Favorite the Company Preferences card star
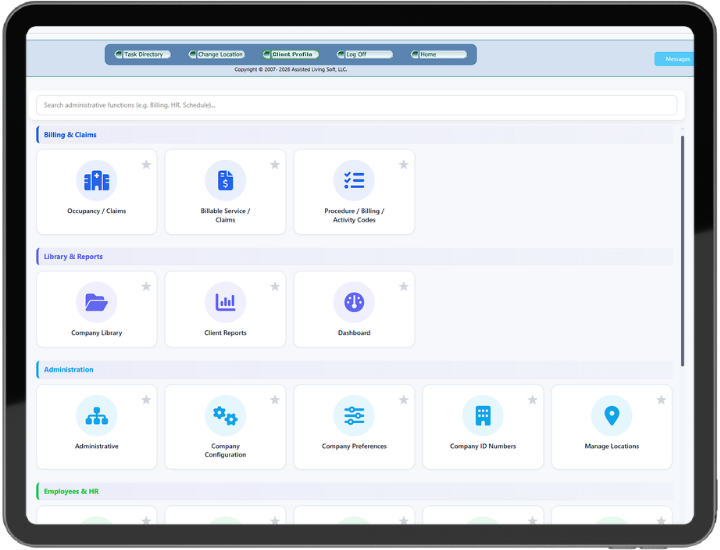Image resolution: width=720 pixels, height=550 pixels. pos(404,400)
